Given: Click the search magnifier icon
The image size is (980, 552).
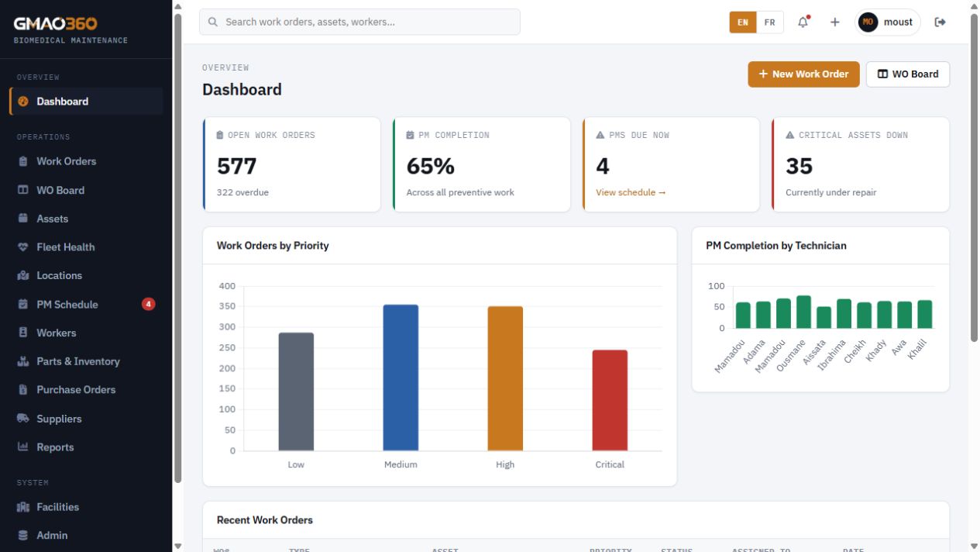Looking at the screenshot, I should pyautogui.click(x=213, y=22).
